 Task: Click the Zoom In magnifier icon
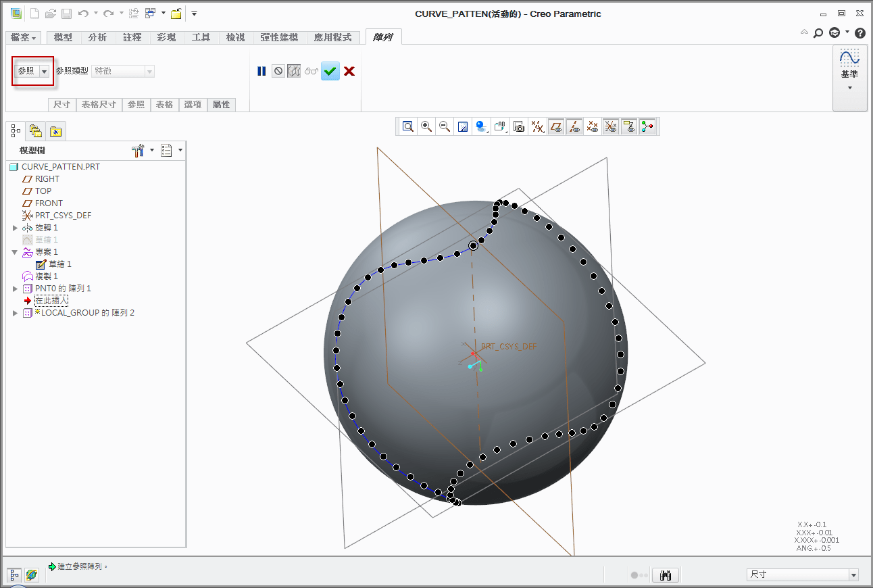tap(426, 126)
